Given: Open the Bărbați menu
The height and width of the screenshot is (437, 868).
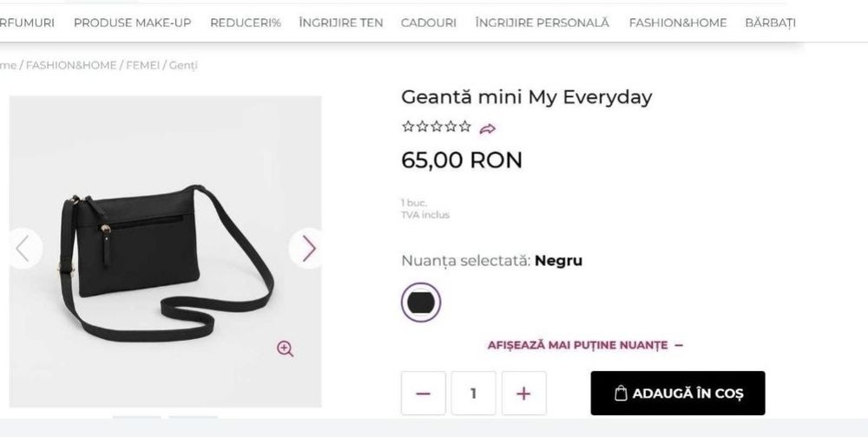Looking at the screenshot, I should pyautogui.click(x=770, y=23).
